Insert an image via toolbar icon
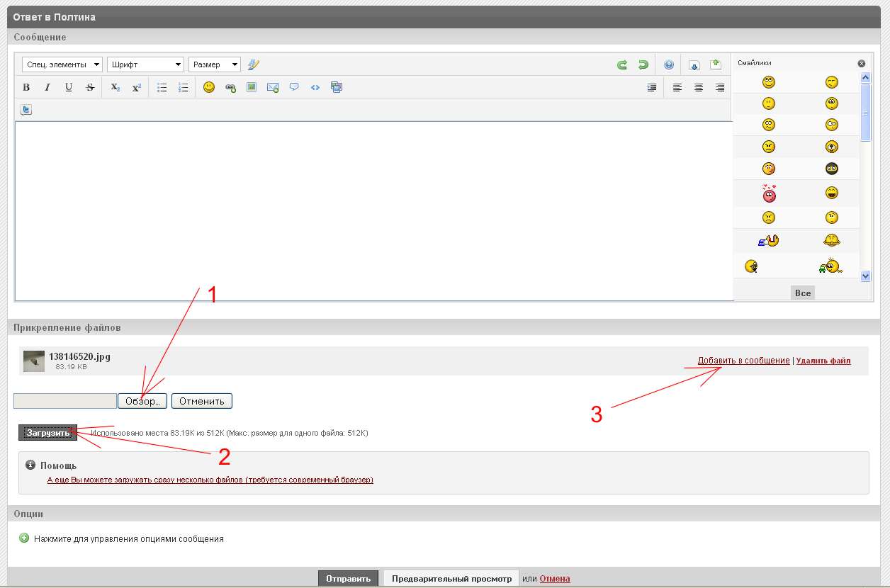890x588 pixels. (x=251, y=88)
